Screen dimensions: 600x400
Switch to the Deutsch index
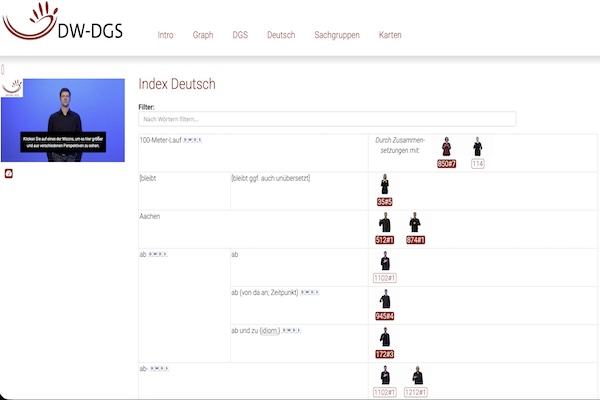tap(281, 35)
